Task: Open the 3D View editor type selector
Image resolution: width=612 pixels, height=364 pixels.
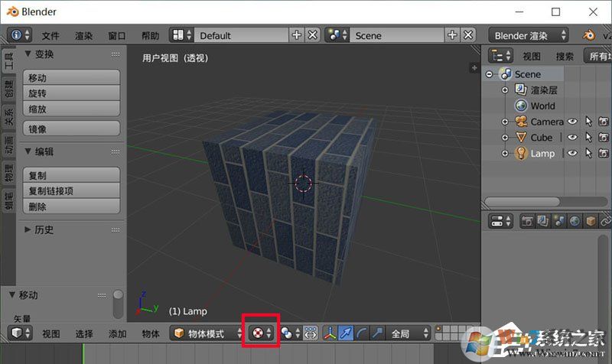Action: click(x=20, y=333)
